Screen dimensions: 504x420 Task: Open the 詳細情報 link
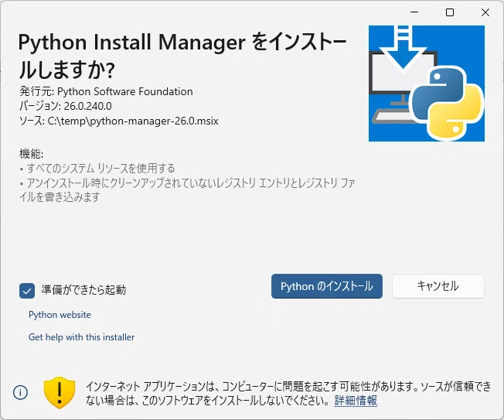coord(356,401)
